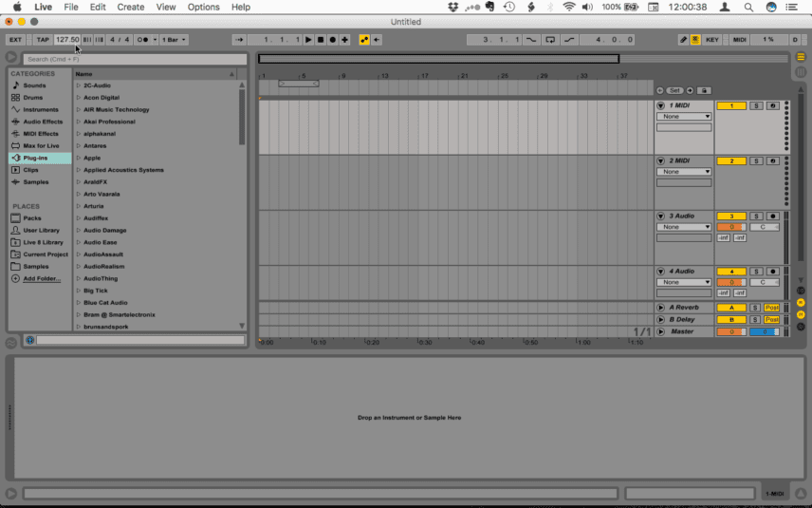Activate the Draw Mode pencil
This screenshot has height=508, width=812.
(x=684, y=39)
